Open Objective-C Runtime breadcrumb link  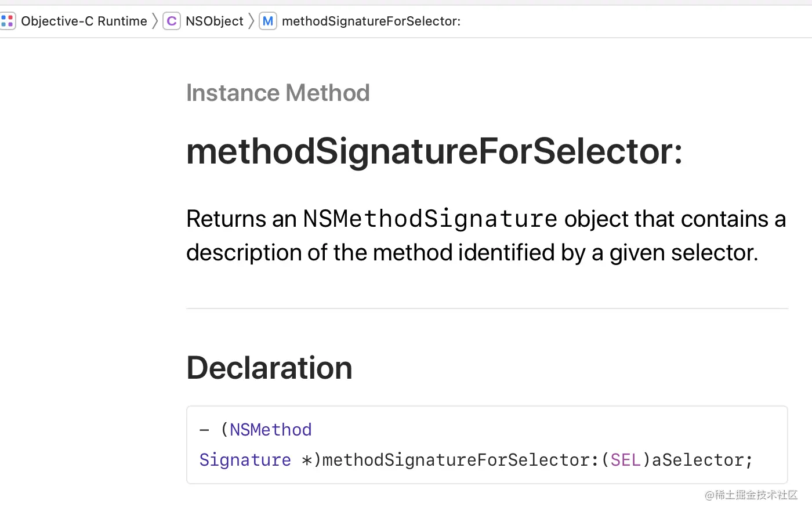pos(84,21)
